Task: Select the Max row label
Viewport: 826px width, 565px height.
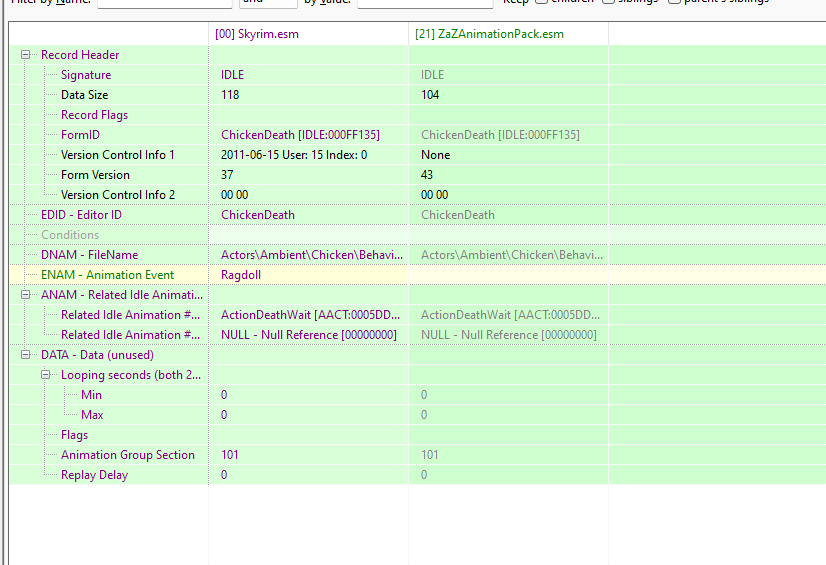Action: point(92,415)
